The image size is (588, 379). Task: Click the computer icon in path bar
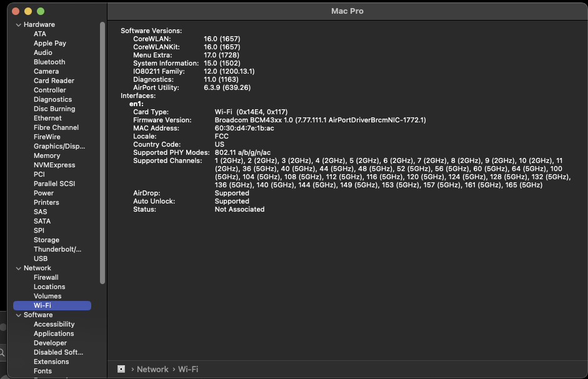click(121, 369)
